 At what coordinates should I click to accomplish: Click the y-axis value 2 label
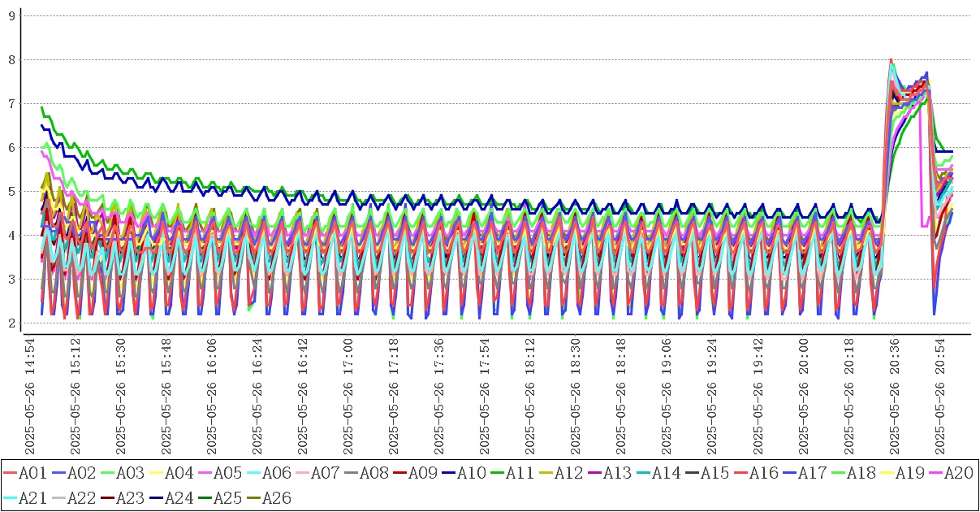[11, 323]
